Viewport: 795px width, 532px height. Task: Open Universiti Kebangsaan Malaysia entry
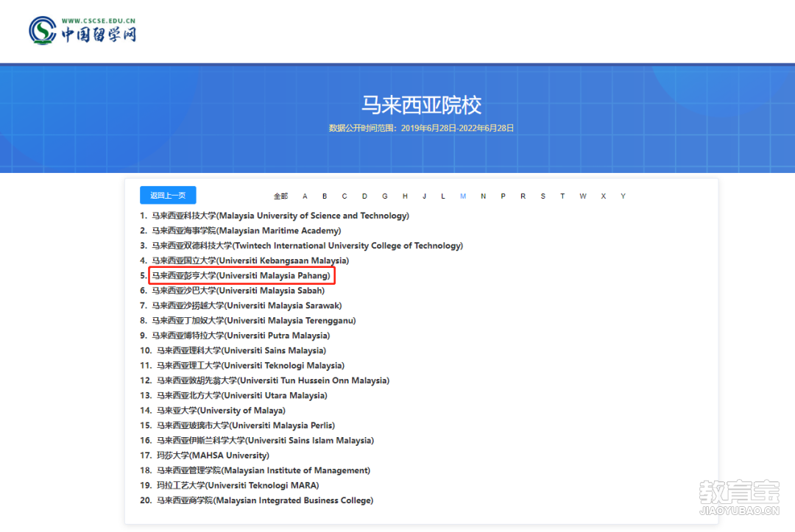coord(250,260)
